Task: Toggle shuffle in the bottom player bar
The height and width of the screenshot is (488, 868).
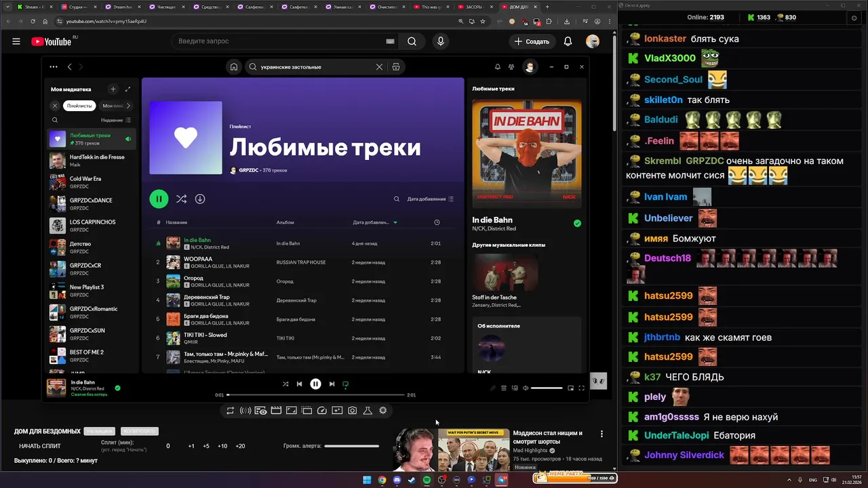Action: click(285, 384)
